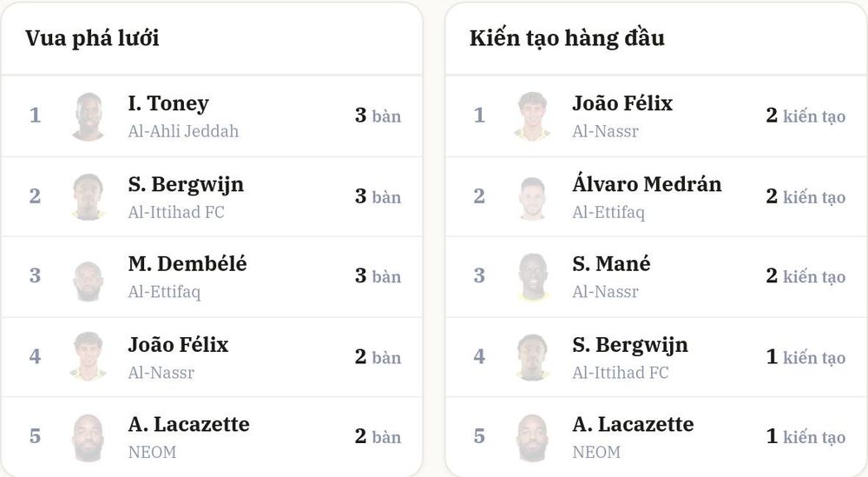This screenshot has height=477, width=868.
Task: Click João Félix's photo in top scorers list
Action: [88, 357]
